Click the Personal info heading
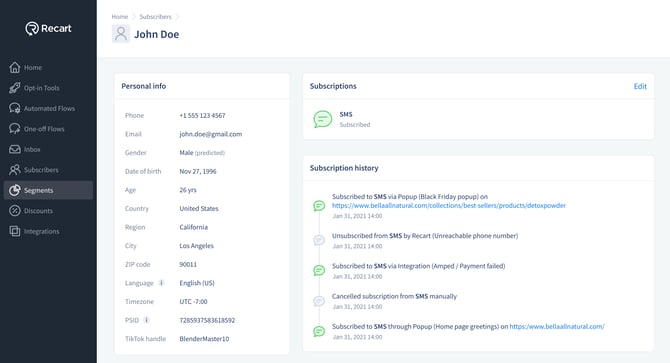Image resolution: width=670 pixels, height=363 pixels. [144, 86]
